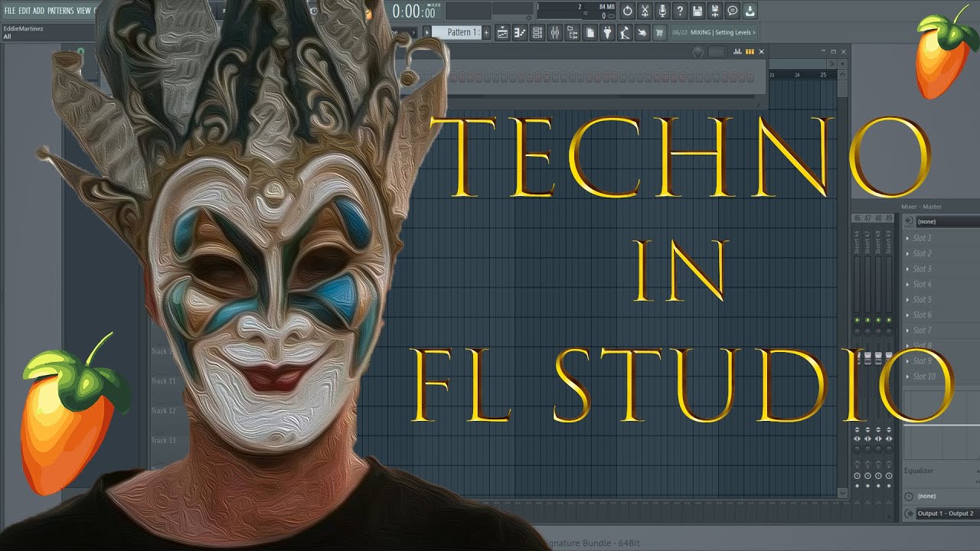Screen dimensions: 980x551
Task: Open the Output 1 - Output 2 dropdown
Action: tap(948, 514)
